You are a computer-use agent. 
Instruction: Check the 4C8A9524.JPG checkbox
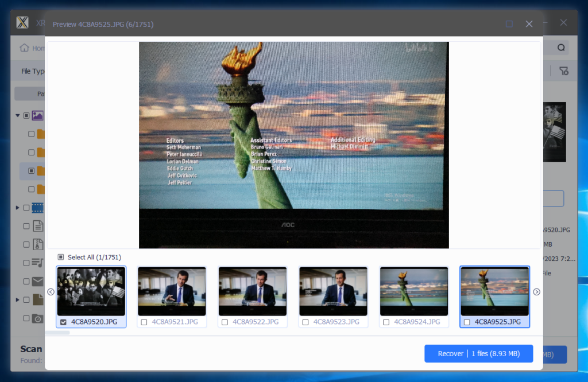pyautogui.click(x=386, y=322)
